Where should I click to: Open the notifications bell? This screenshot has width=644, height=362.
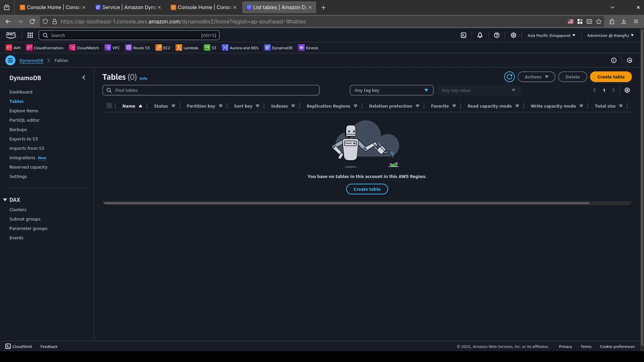[x=480, y=35]
